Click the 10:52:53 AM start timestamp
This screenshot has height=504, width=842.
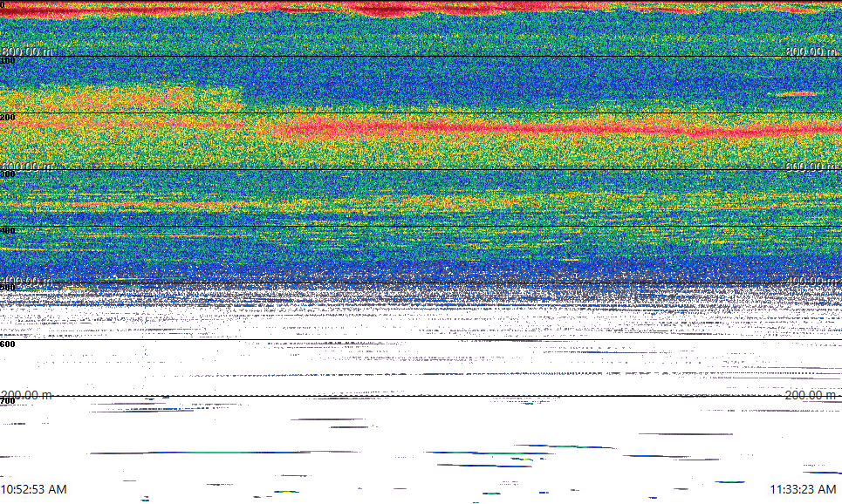(34, 489)
